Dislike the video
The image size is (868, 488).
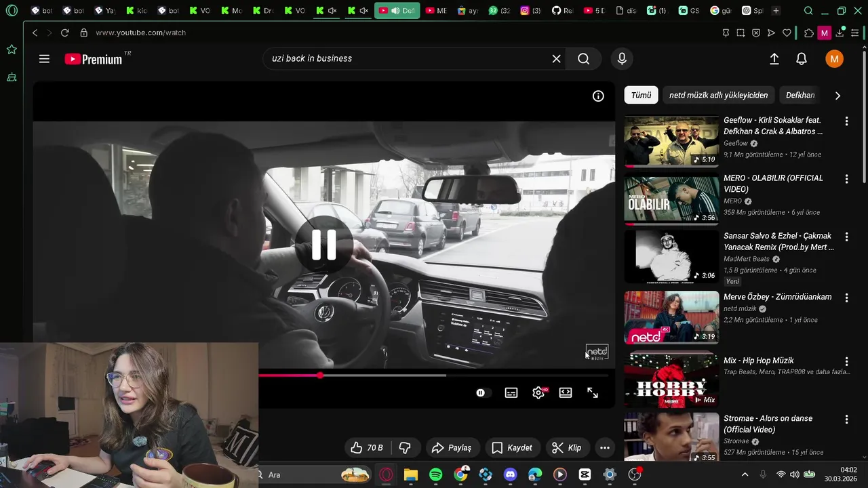pos(405,447)
